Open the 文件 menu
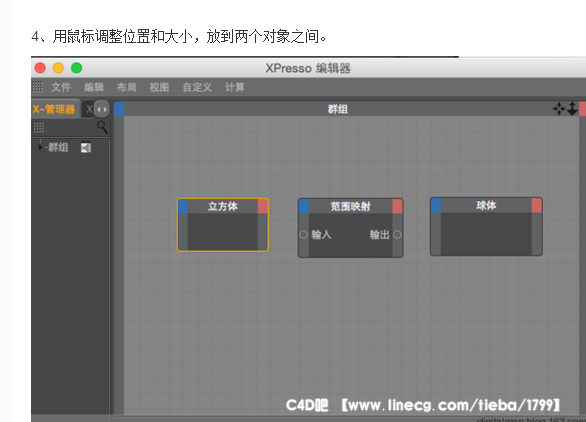The width and height of the screenshot is (586, 422). pyautogui.click(x=61, y=87)
